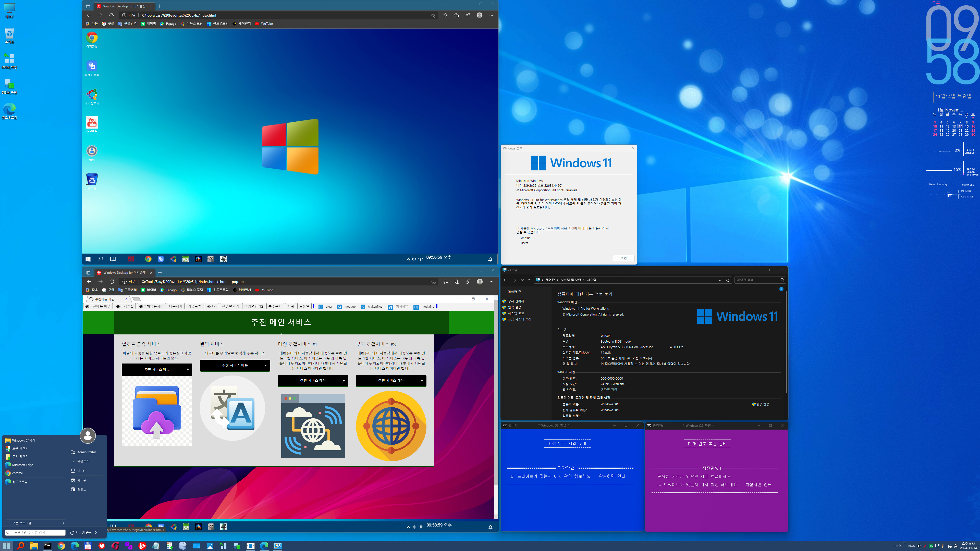Click 설정 변경 in the 시스템 window
This screenshot has height=551, width=980.
(761, 404)
